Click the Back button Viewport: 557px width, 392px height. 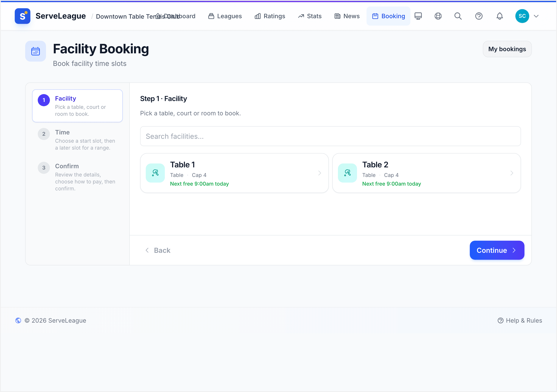158,250
